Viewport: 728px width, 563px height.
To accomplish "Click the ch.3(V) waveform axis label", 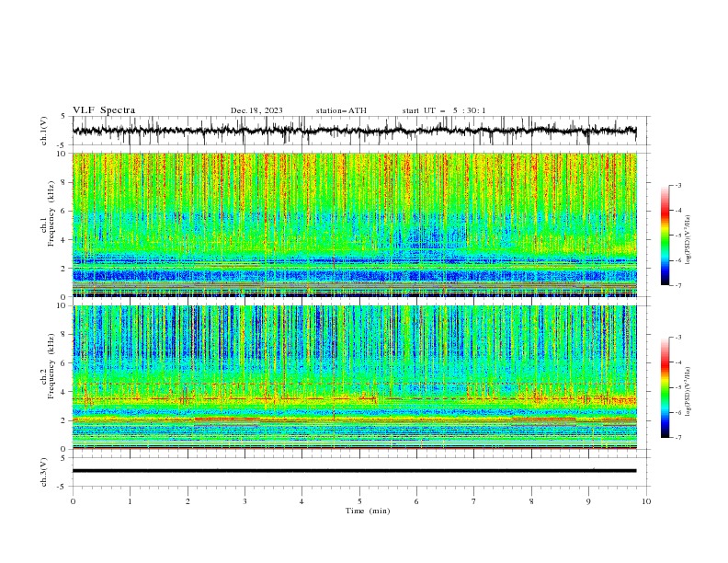I will [44, 472].
